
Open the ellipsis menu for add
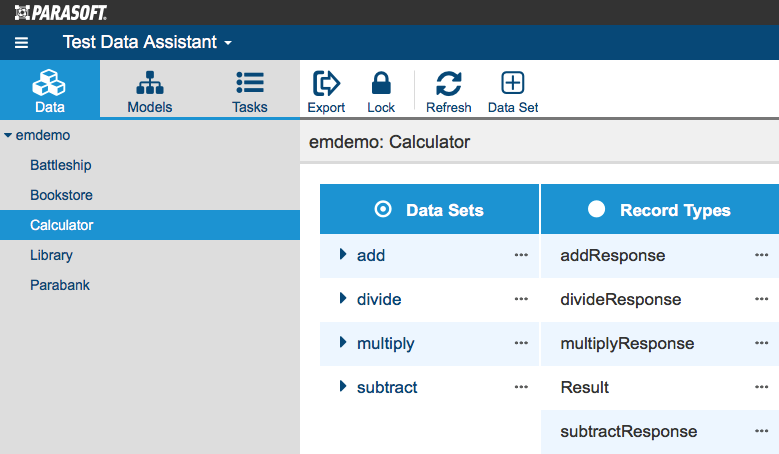pos(521,255)
